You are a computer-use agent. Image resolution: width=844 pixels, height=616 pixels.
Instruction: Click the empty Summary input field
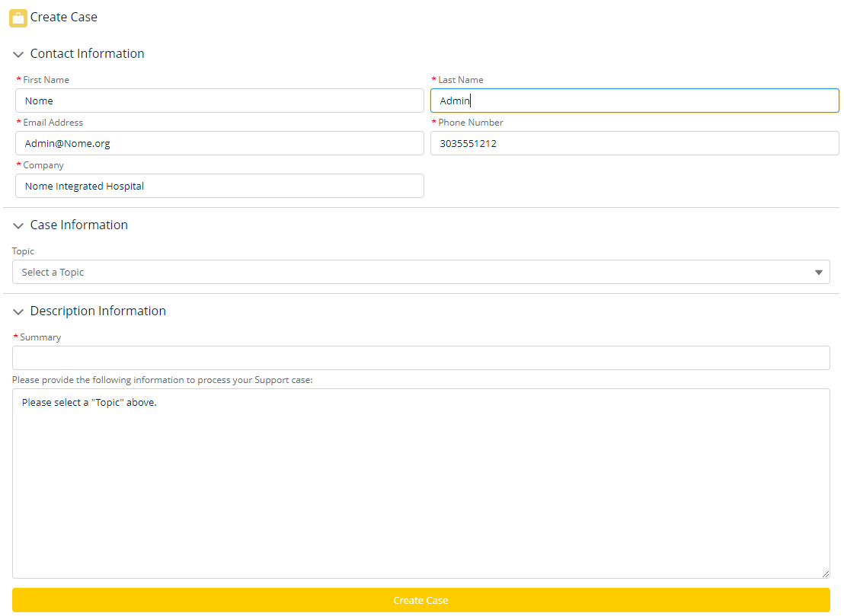(x=420, y=358)
